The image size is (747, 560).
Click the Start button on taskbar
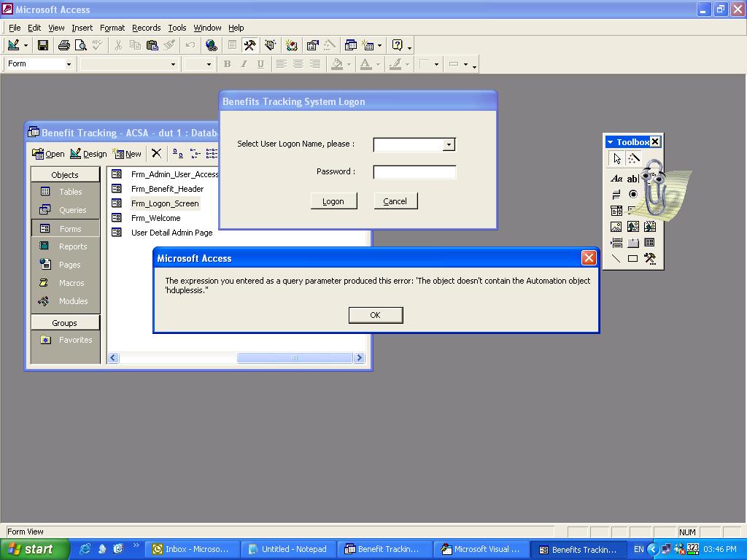click(x=34, y=549)
